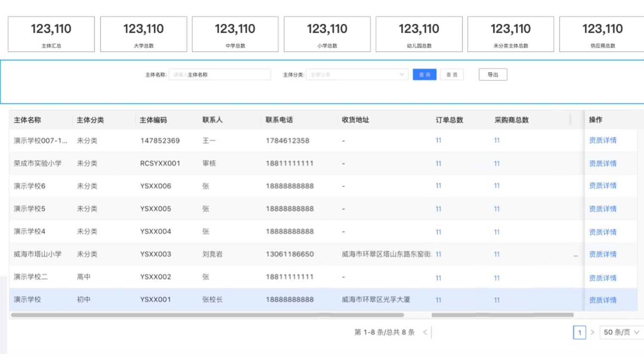Open 资质详情 for 荣成市实验小学
This screenshot has width=644, height=357.
pos(602,163)
